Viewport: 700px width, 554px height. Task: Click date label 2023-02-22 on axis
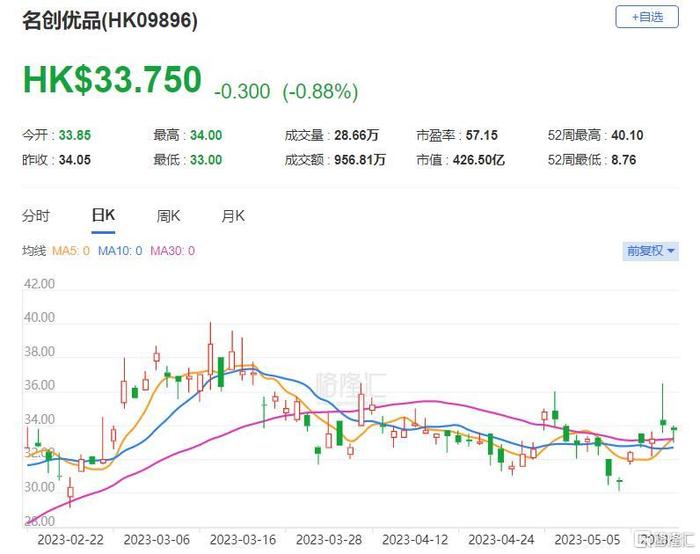click(71, 540)
